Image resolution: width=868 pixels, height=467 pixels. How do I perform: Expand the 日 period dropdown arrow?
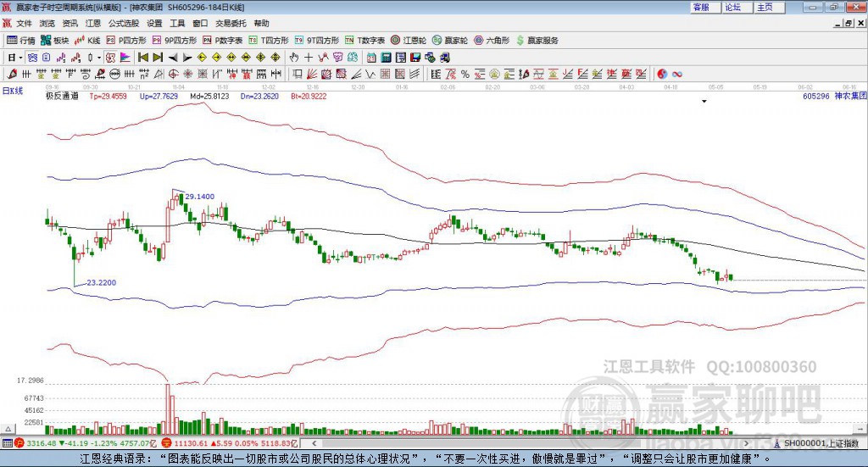click(20, 58)
